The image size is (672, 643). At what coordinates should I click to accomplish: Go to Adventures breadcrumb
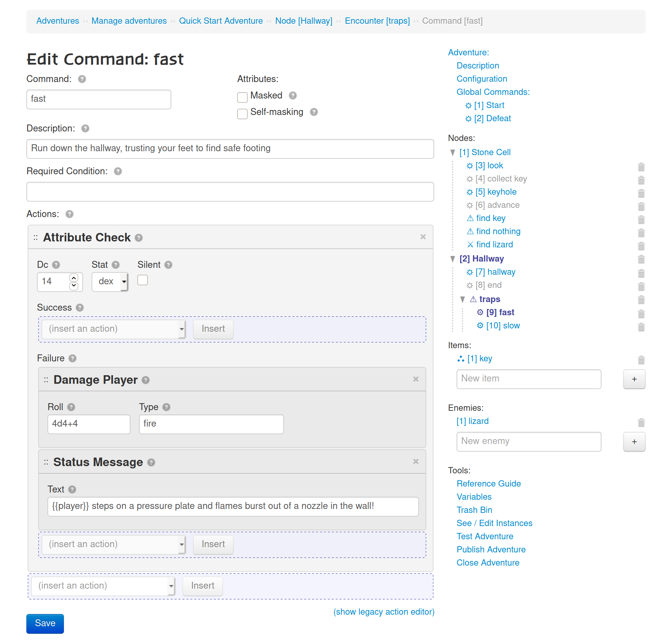58,21
